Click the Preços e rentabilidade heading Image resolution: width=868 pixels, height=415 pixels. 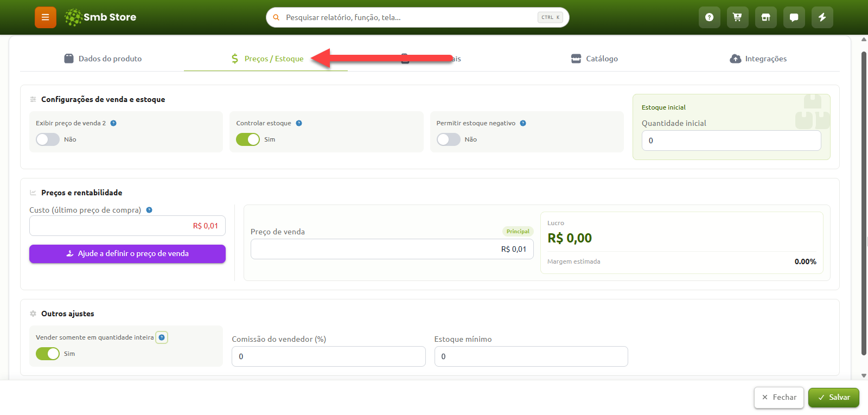(82, 193)
